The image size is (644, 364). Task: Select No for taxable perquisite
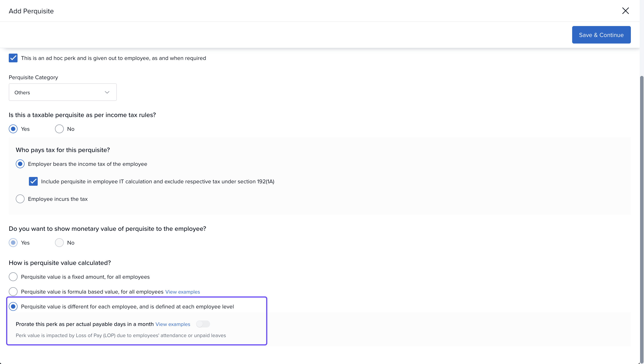59,129
